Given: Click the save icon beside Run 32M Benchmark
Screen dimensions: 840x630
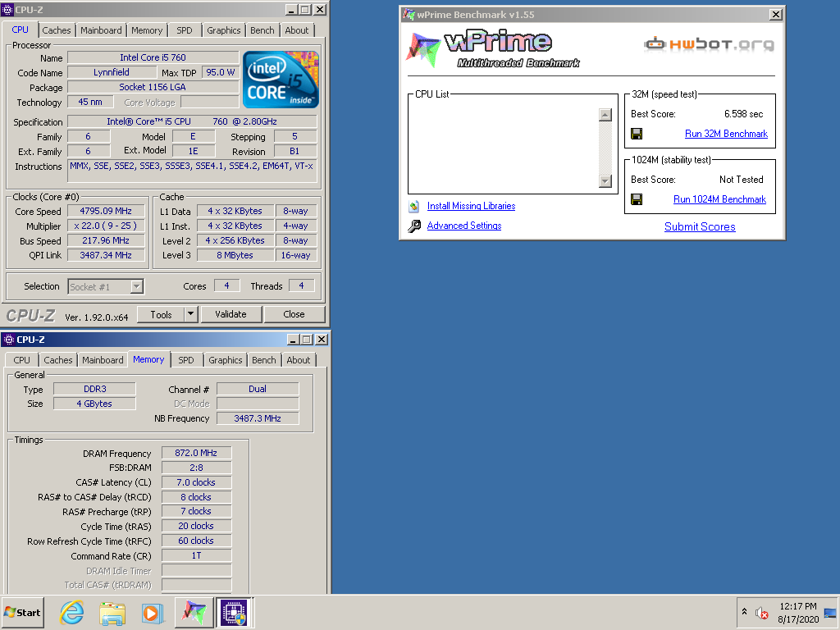Looking at the screenshot, I should point(637,134).
